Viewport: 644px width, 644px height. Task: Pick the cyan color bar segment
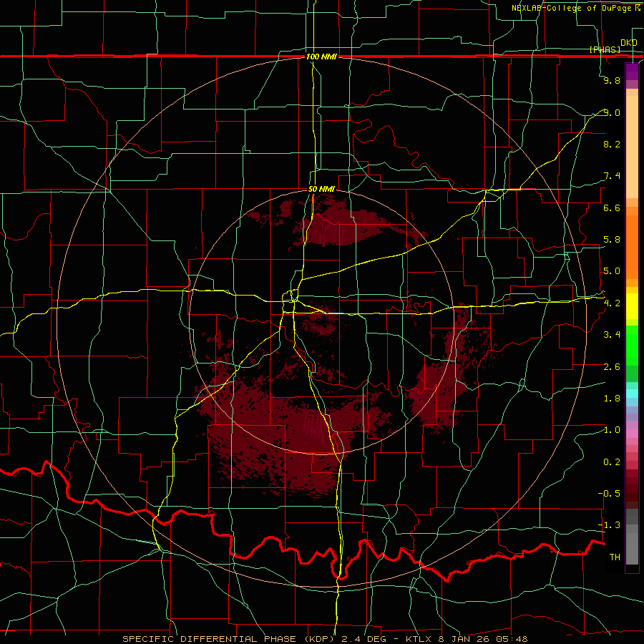[632, 394]
